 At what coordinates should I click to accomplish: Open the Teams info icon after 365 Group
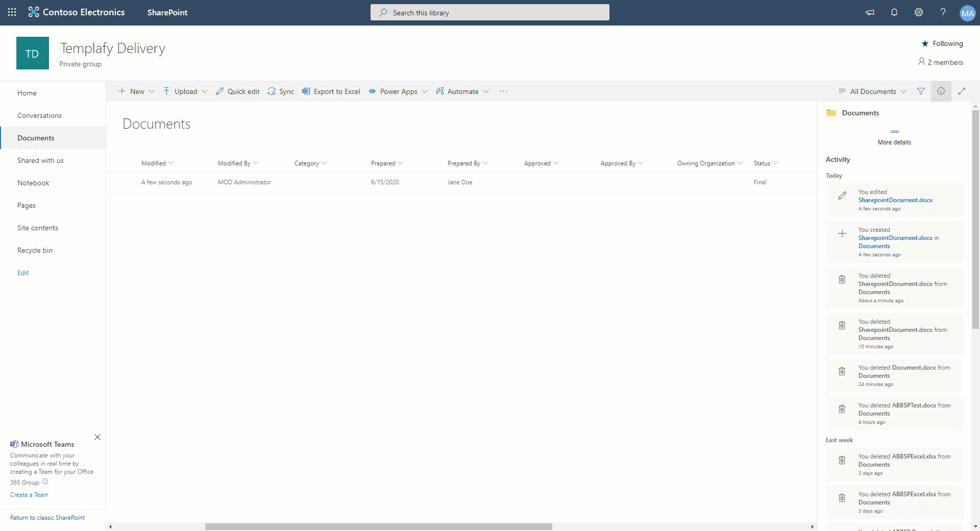tap(45, 481)
